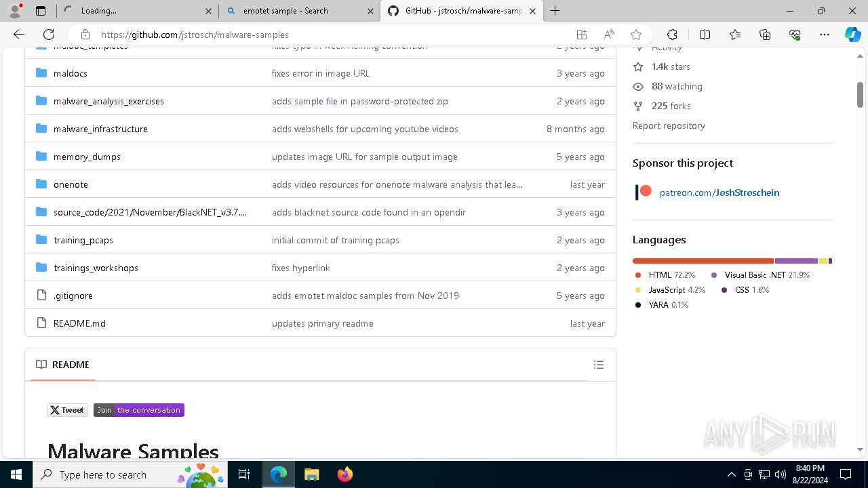The height and width of the screenshot is (488, 868).
Task: Open the app available icon in address bar
Action: click(x=581, y=35)
